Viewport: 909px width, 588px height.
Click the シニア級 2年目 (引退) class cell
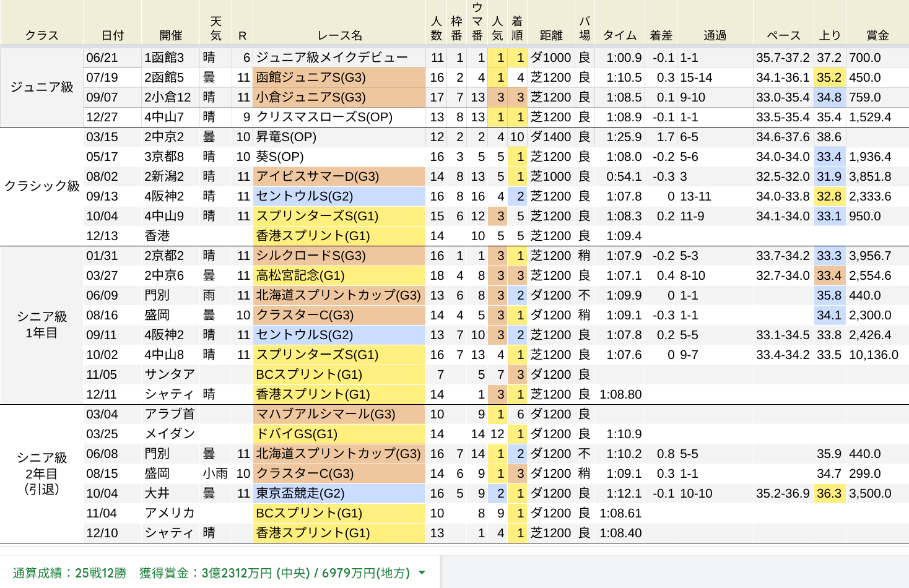click(41, 473)
